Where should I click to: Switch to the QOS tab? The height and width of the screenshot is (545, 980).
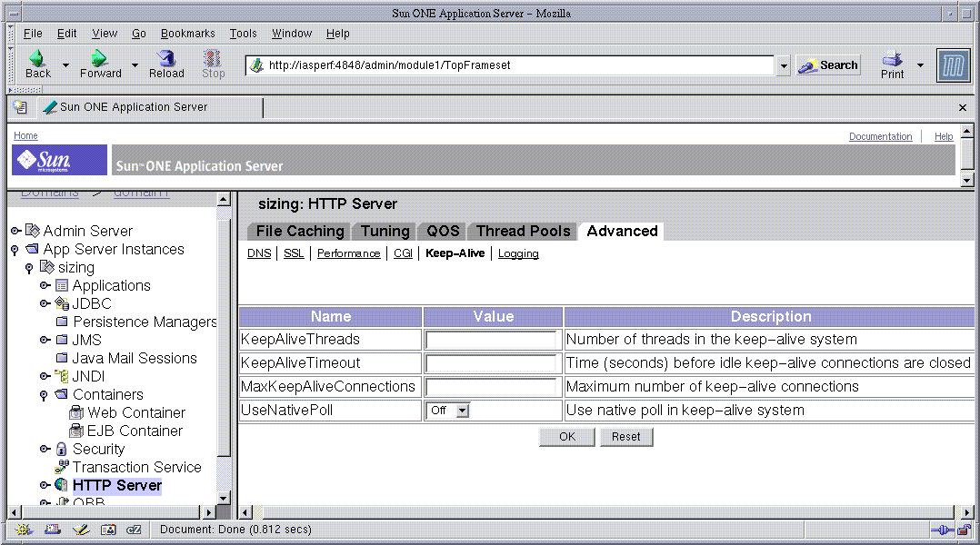coord(443,231)
